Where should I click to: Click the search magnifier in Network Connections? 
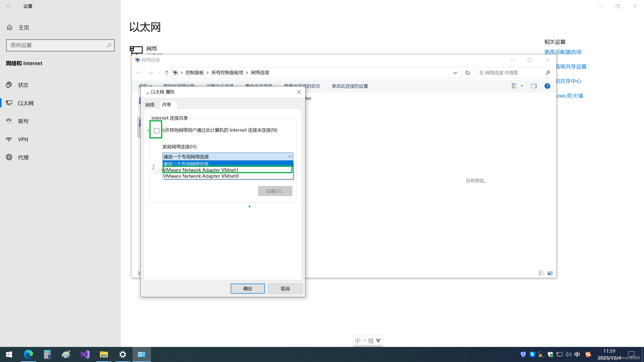(548, 73)
